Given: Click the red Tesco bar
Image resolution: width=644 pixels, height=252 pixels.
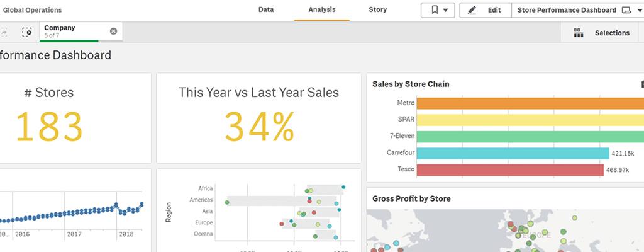Looking at the screenshot, I should click(509, 170).
